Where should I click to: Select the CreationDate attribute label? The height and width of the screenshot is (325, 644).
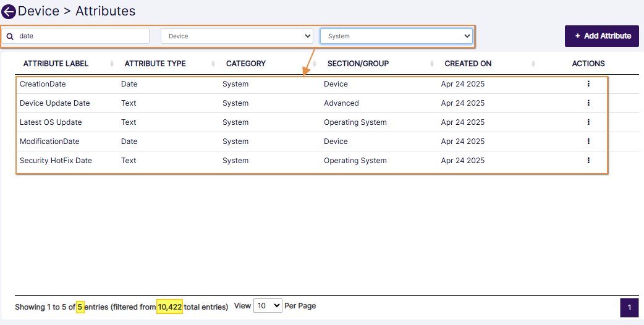[43, 83]
